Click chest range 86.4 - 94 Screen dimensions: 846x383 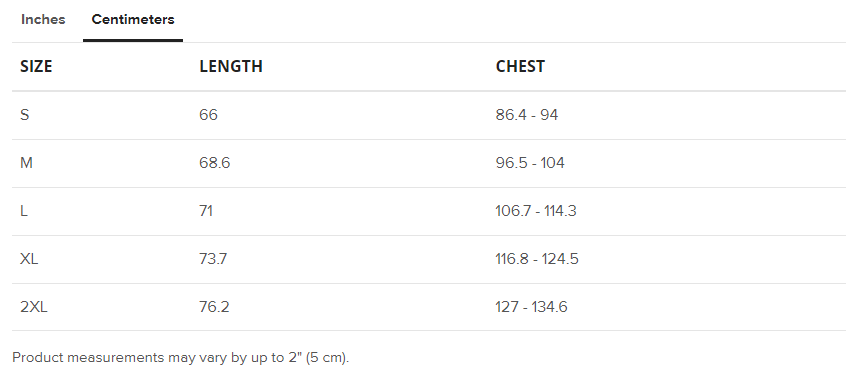[x=527, y=115]
